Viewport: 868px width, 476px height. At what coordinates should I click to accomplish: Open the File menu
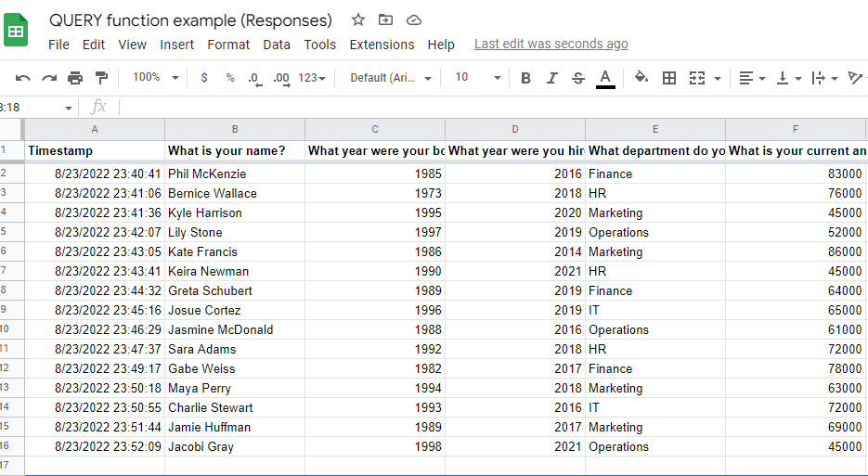pyautogui.click(x=58, y=45)
